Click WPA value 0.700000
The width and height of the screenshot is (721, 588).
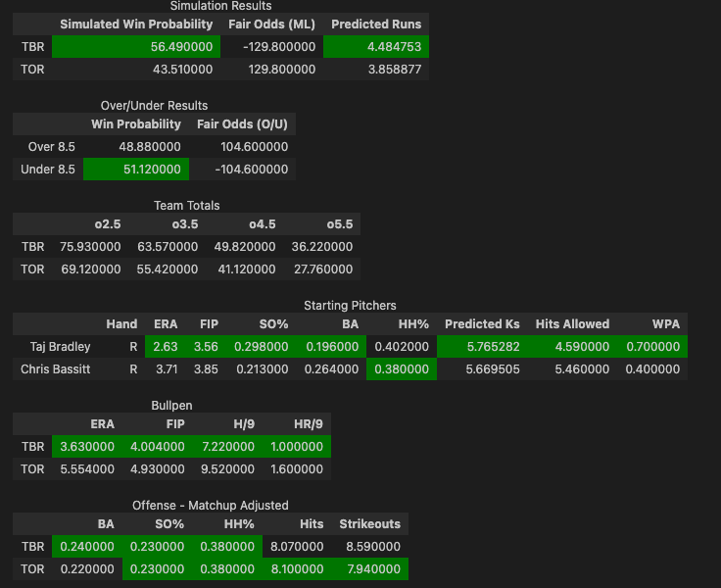click(653, 347)
